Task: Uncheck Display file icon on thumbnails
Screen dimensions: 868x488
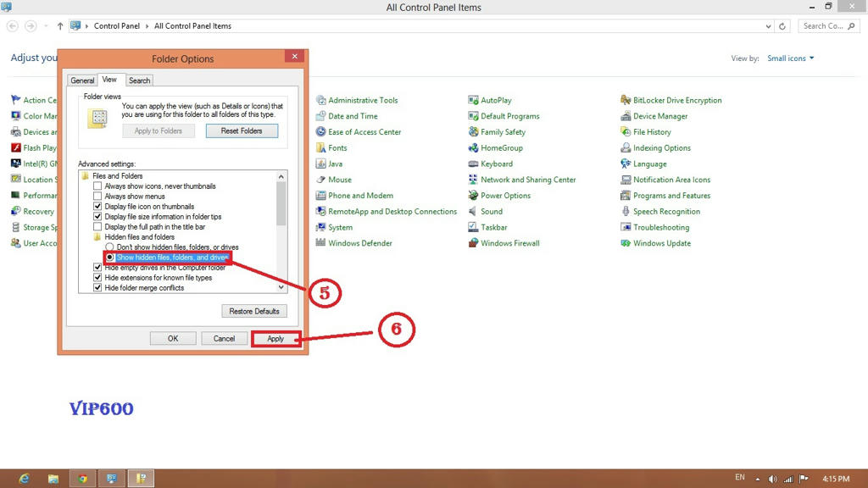Action: pyautogui.click(x=97, y=206)
